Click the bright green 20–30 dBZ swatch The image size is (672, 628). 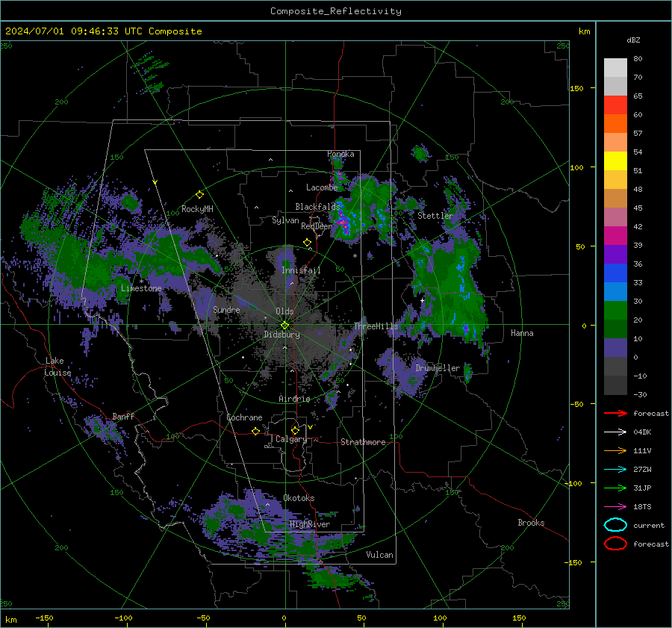pyautogui.click(x=615, y=311)
